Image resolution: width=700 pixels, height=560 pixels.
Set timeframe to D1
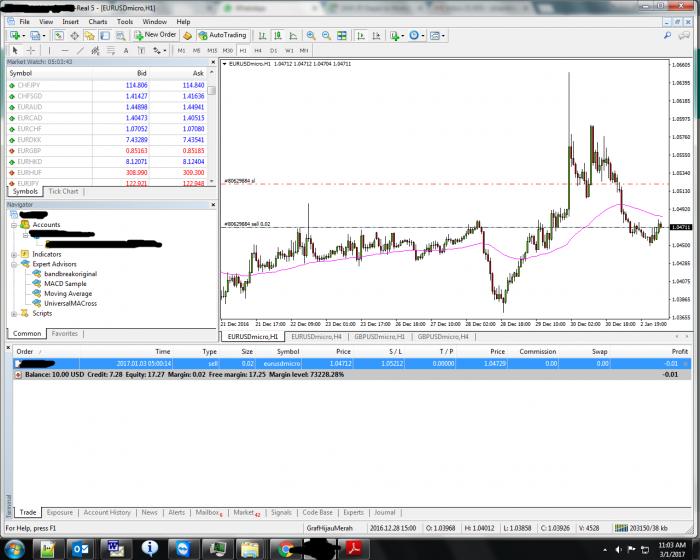point(274,50)
